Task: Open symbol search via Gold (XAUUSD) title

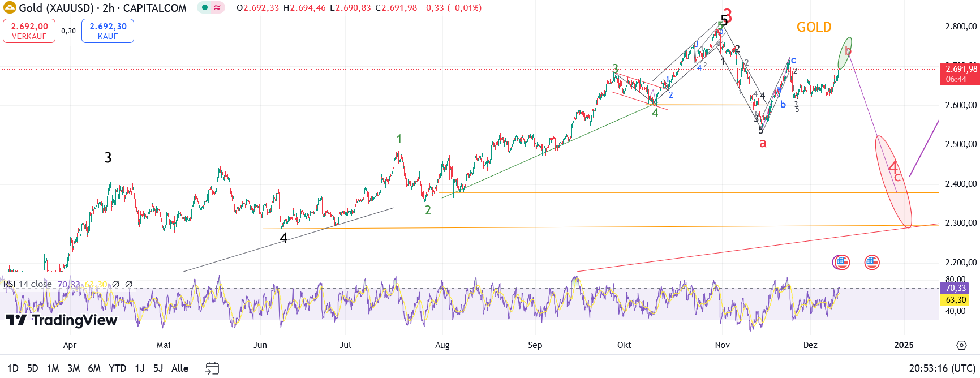Action: pyautogui.click(x=57, y=8)
